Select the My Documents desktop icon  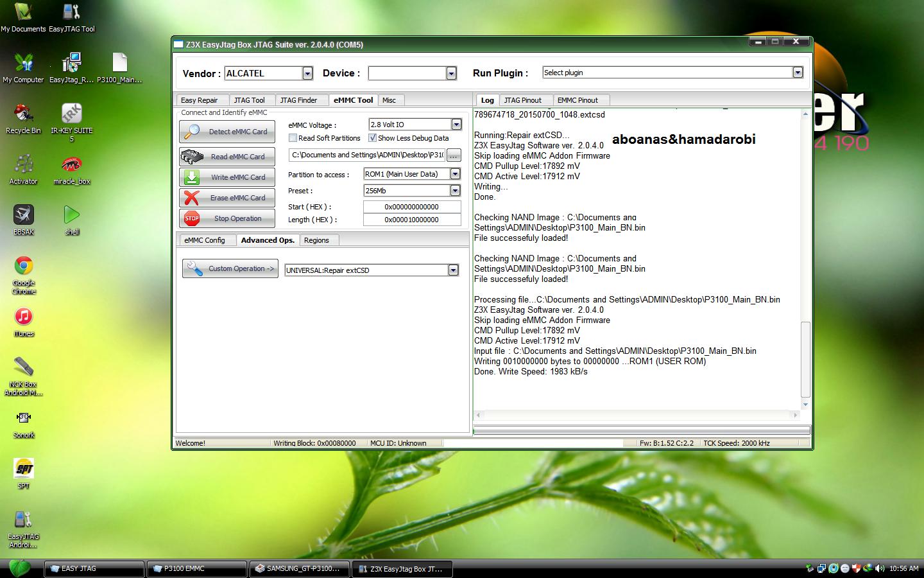[23, 18]
